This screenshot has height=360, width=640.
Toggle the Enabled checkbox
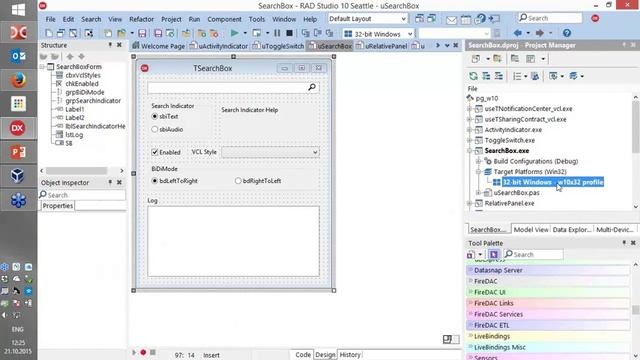[x=155, y=152]
